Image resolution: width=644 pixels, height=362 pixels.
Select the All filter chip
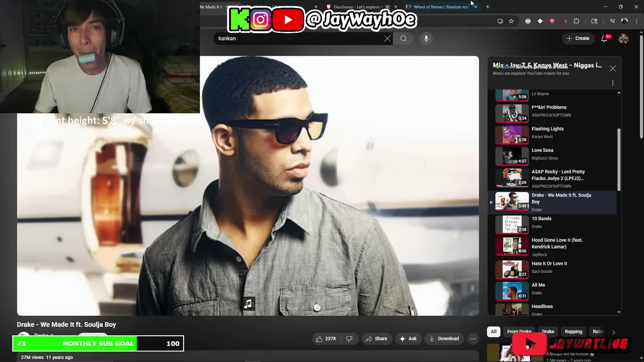494,332
